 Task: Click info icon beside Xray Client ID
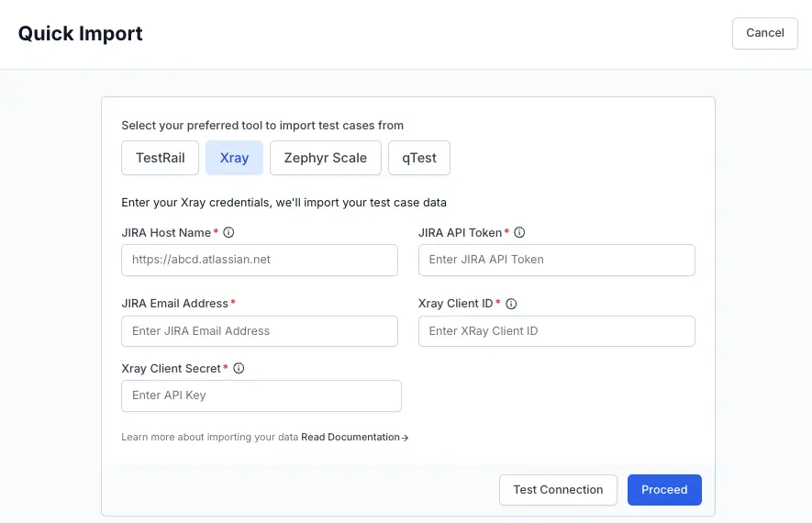pos(511,304)
